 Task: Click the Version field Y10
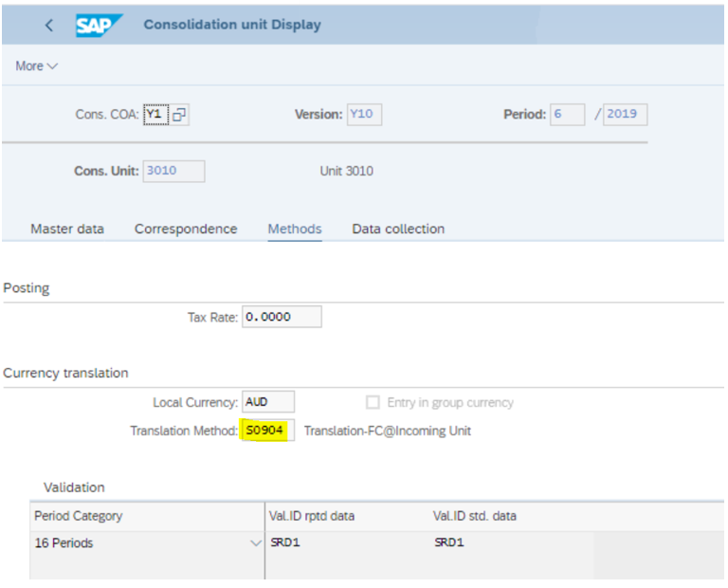(x=364, y=114)
